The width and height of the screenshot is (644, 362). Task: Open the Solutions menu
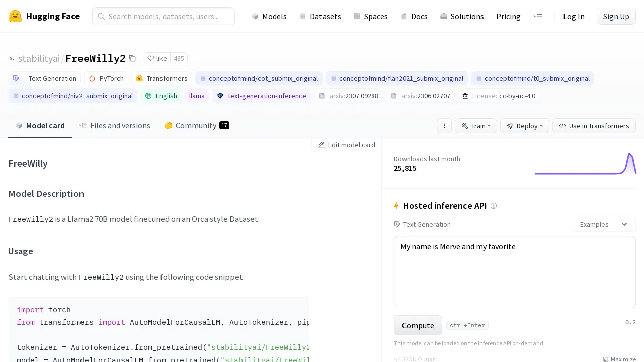click(462, 16)
